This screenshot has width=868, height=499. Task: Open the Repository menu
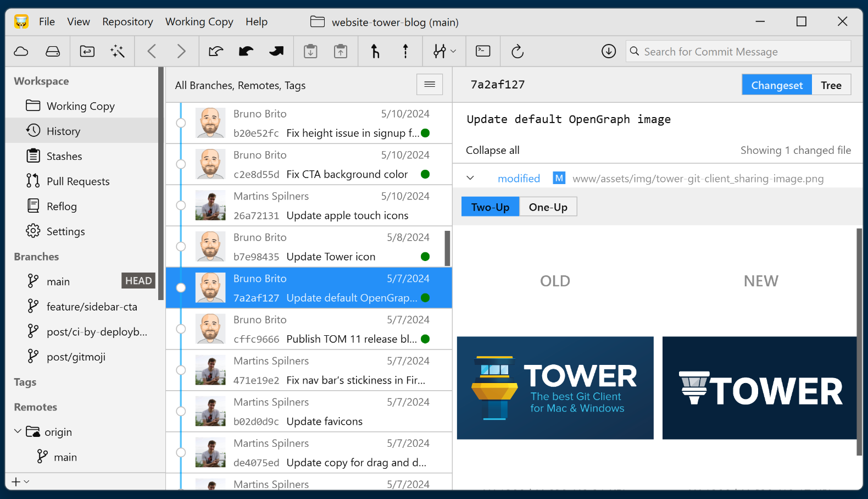tap(127, 22)
